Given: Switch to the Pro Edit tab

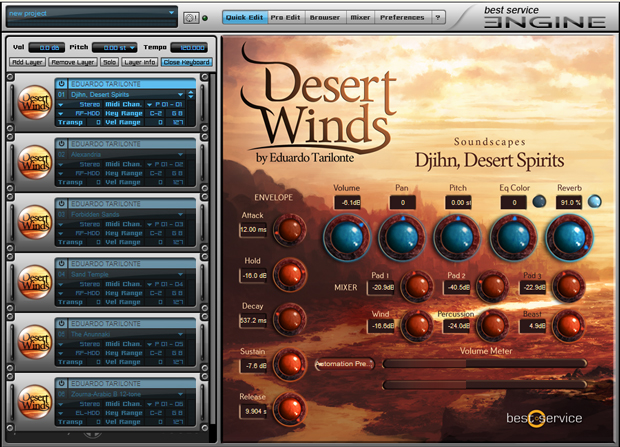Looking at the screenshot, I should (285, 17).
